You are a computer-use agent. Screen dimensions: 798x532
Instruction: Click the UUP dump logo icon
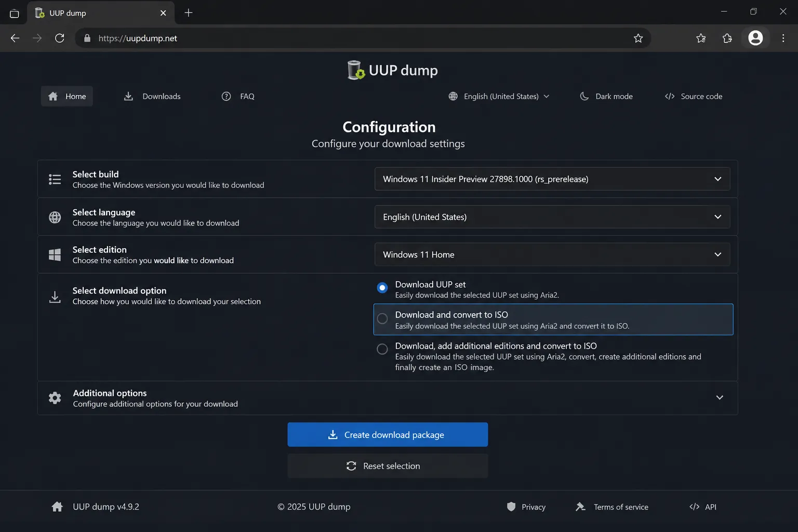pyautogui.click(x=356, y=70)
